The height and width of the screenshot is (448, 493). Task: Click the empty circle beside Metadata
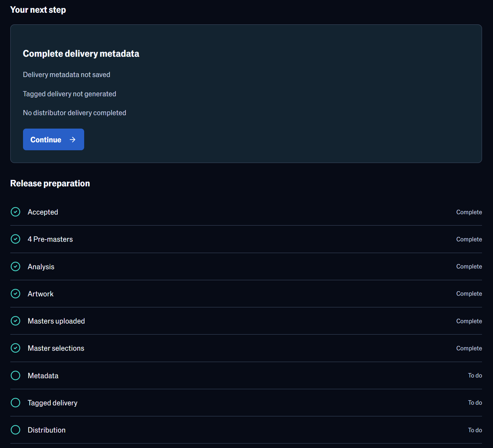tap(15, 375)
